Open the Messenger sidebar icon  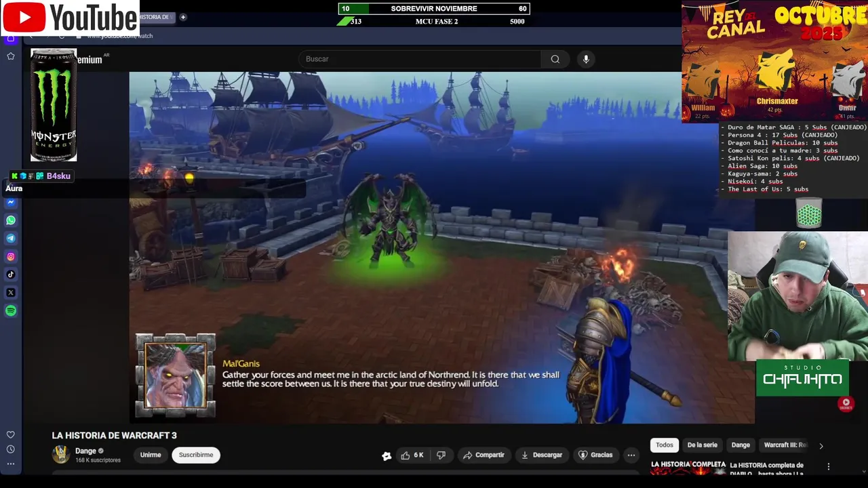tap(11, 203)
